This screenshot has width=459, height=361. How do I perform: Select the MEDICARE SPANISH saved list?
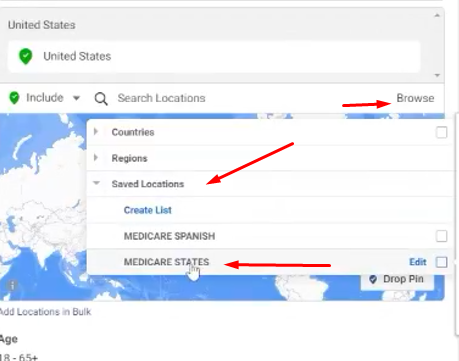[169, 236]
